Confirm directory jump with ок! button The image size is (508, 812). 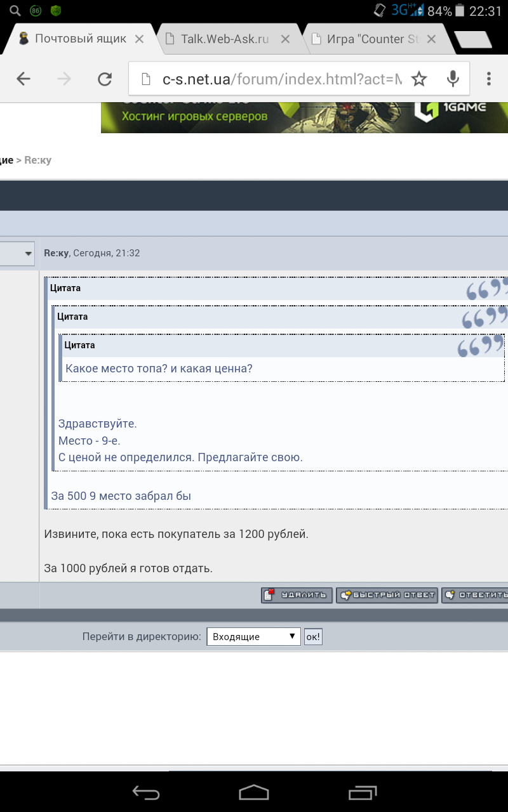313,636
